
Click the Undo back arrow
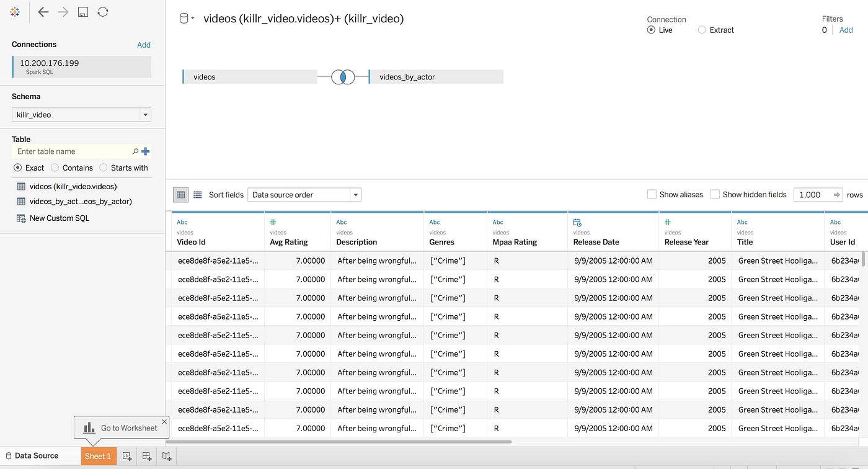coord(43,12)
